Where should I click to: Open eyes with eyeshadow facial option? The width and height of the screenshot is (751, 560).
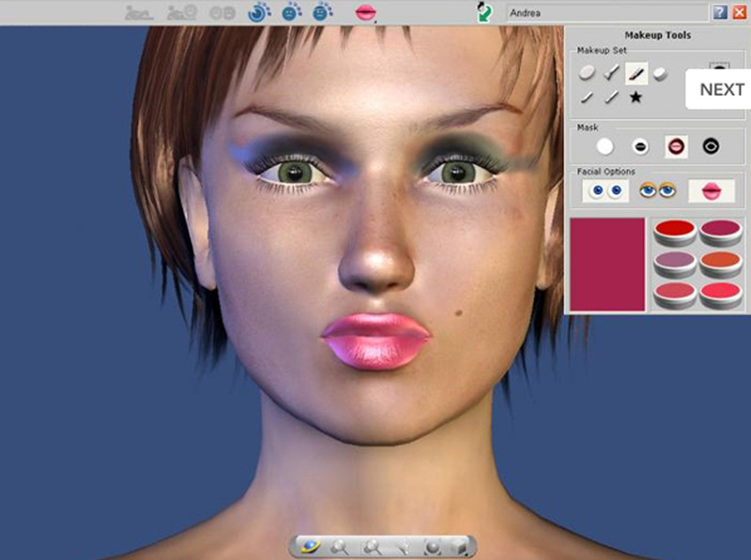point(658,190)
